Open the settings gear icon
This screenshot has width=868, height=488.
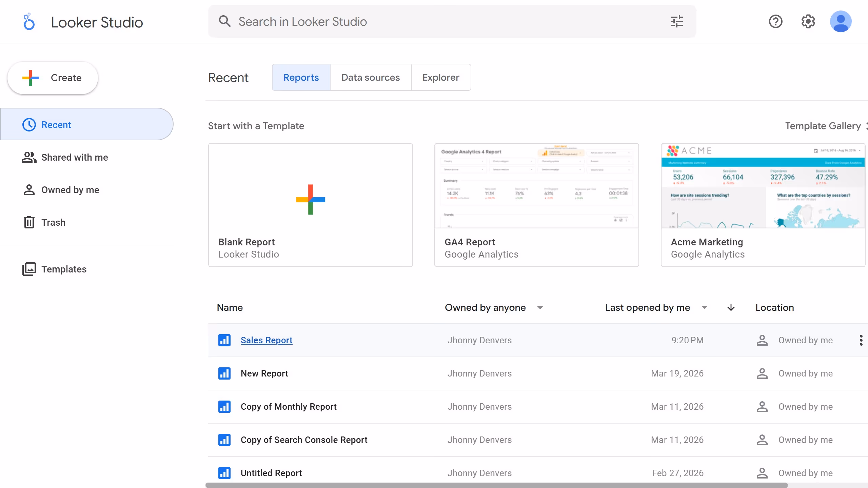808,21
